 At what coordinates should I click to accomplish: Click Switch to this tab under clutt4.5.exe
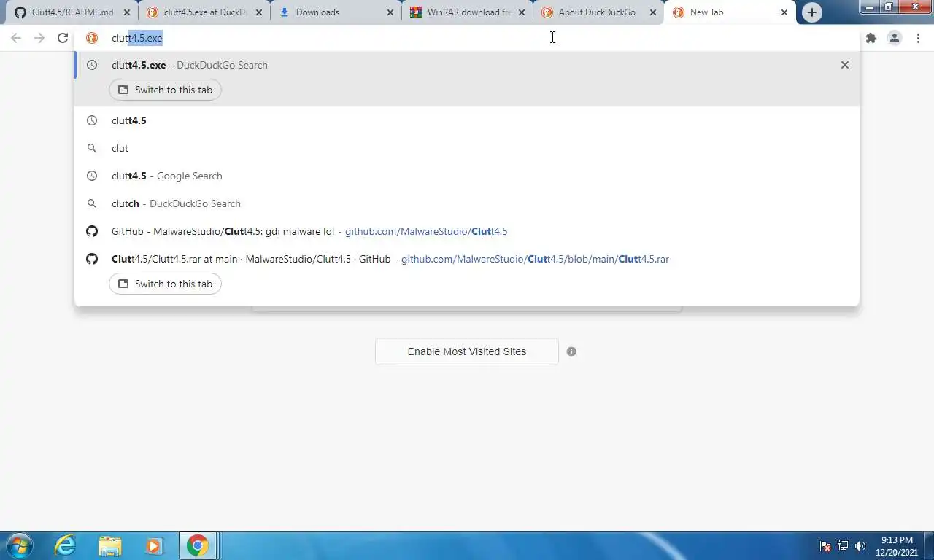165,90
